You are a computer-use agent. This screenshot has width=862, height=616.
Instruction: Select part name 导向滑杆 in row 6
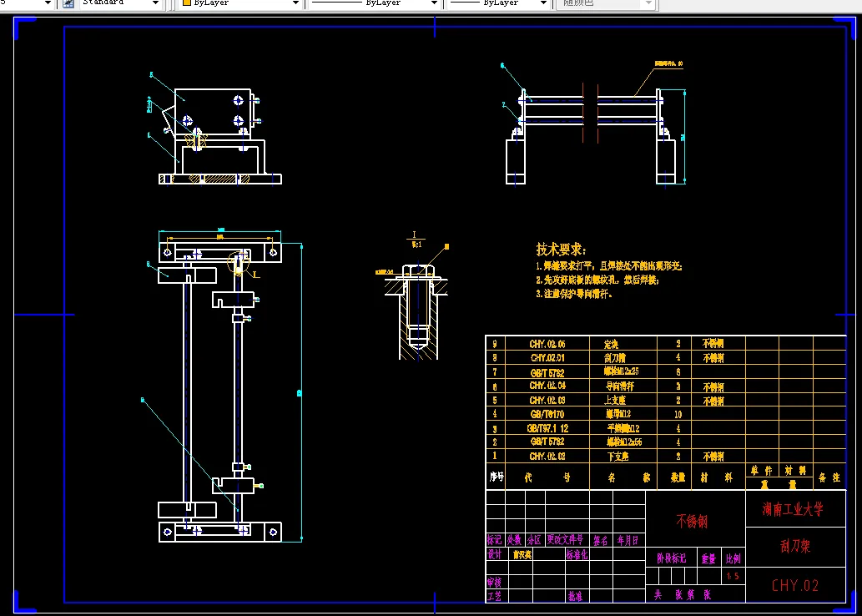pos(619,386)
